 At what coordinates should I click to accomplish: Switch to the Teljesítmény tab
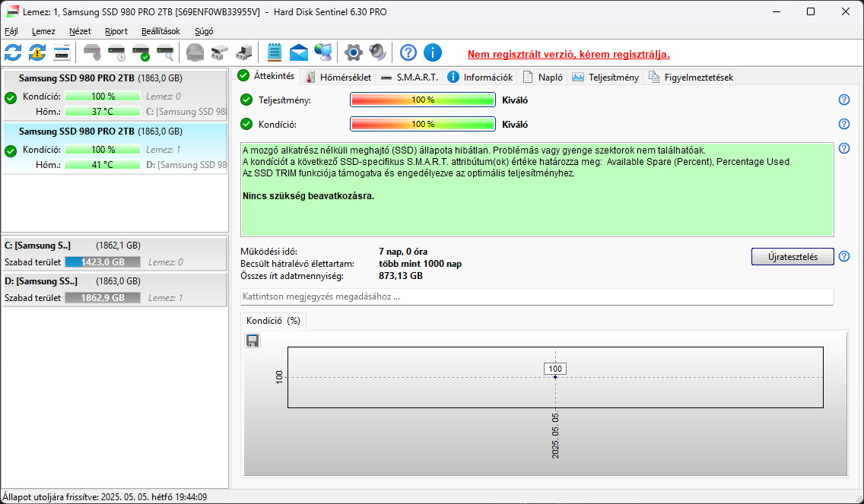click(605, 78)
